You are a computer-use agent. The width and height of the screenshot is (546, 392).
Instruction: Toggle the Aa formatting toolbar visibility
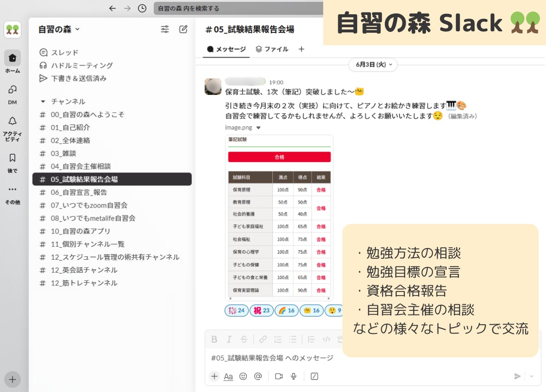point(228,376)
